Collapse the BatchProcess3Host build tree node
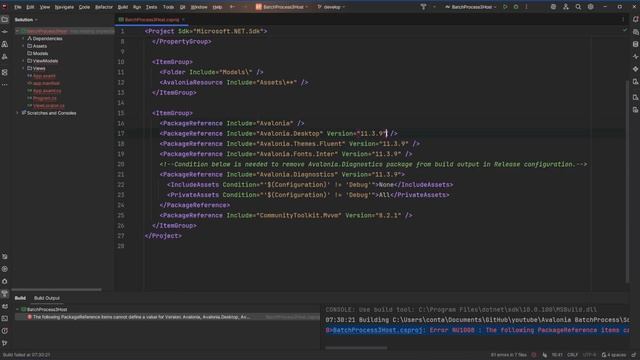640x360 pixels. pos(18,309)
